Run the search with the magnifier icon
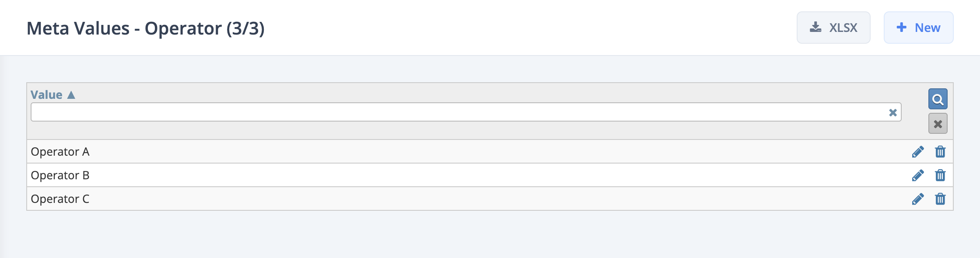 (937, 99)
